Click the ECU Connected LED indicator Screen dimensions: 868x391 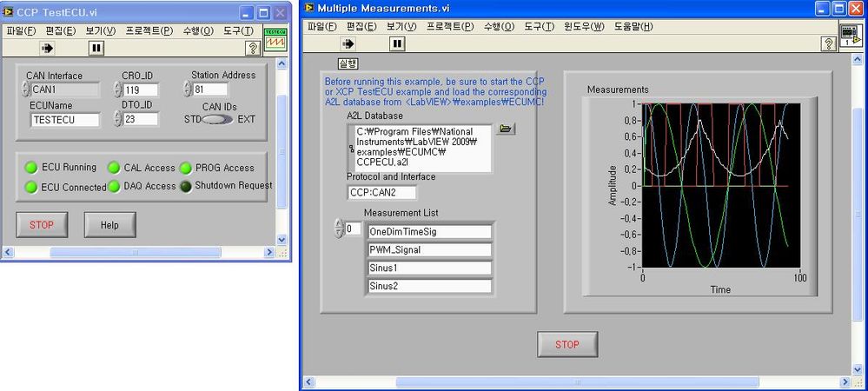pyautogui.click(x=31, y=187)
